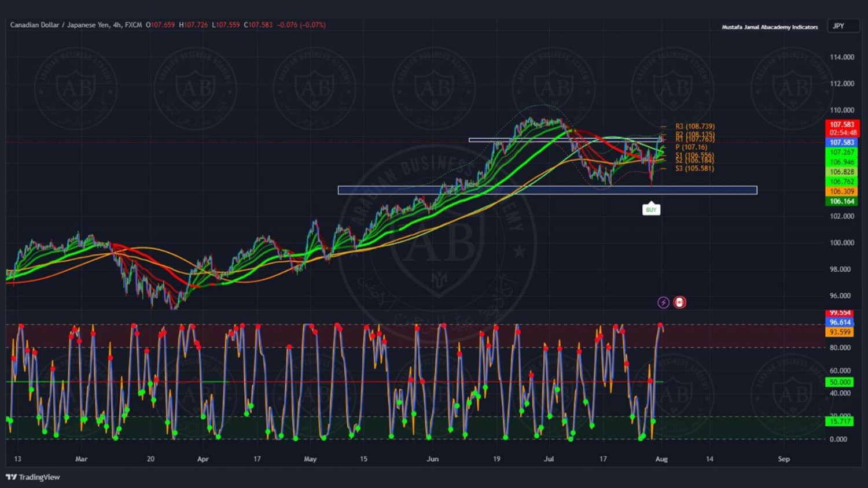Click the close value C107.583
Viewport: 868px width, 488px height.
[x=258, y=25]
